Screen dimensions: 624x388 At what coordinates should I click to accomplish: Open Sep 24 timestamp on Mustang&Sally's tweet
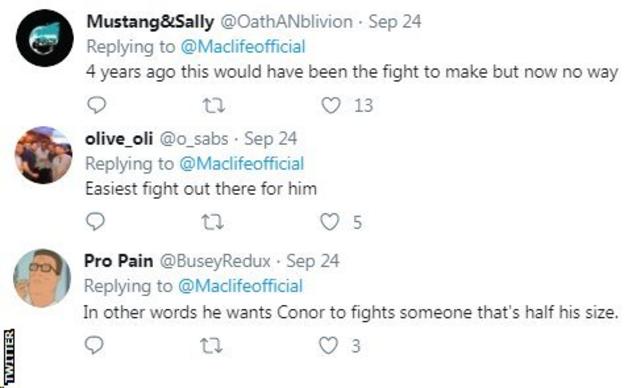point(395,21)
